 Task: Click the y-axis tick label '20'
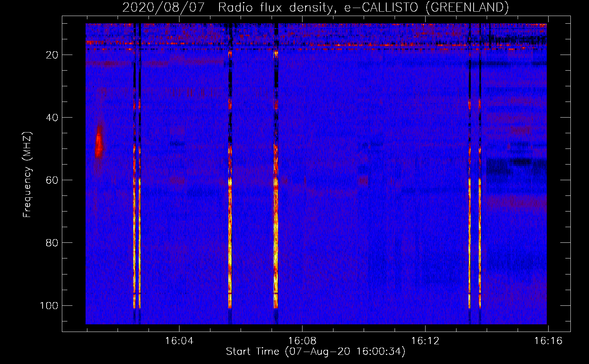52,55
